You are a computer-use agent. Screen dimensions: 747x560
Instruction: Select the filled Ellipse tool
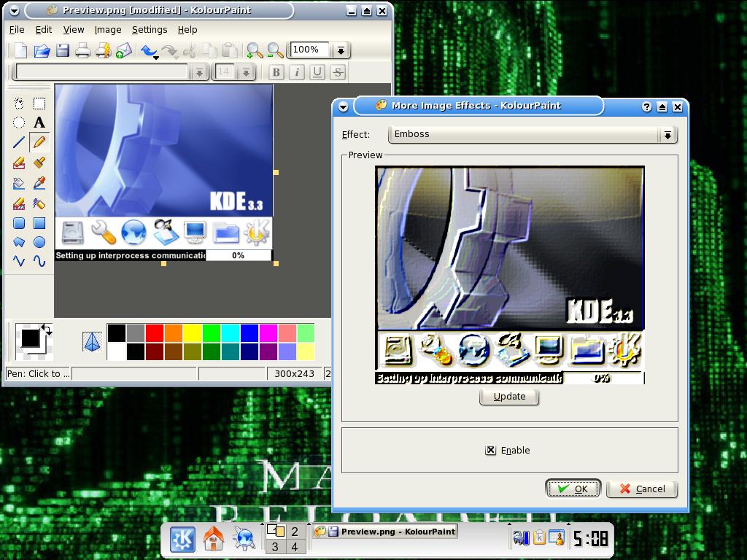click(39, 242)
